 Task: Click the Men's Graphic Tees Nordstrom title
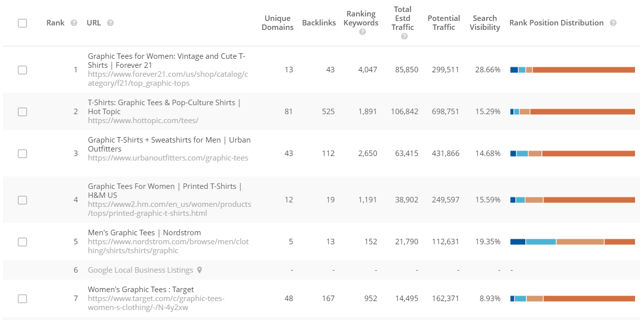point(145,233)
